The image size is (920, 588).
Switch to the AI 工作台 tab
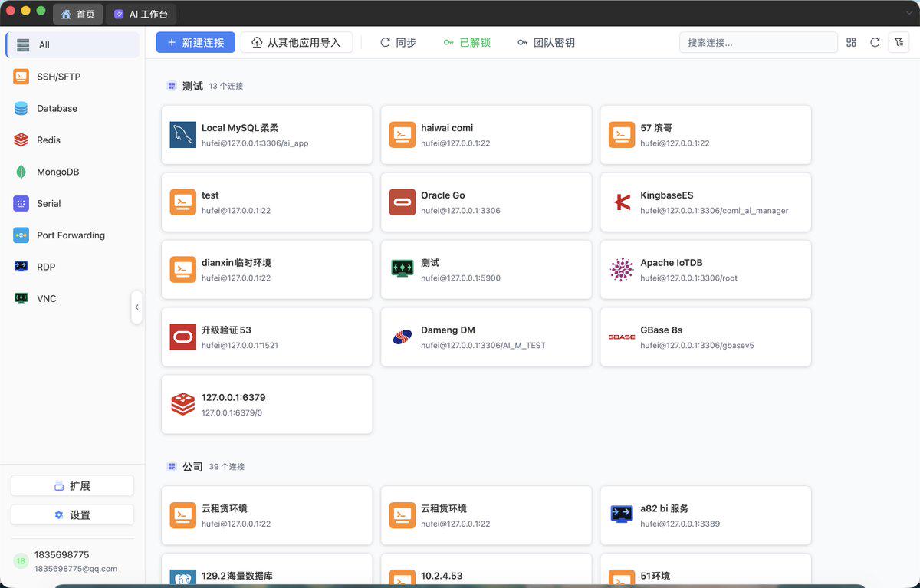(x=141, y=14)
